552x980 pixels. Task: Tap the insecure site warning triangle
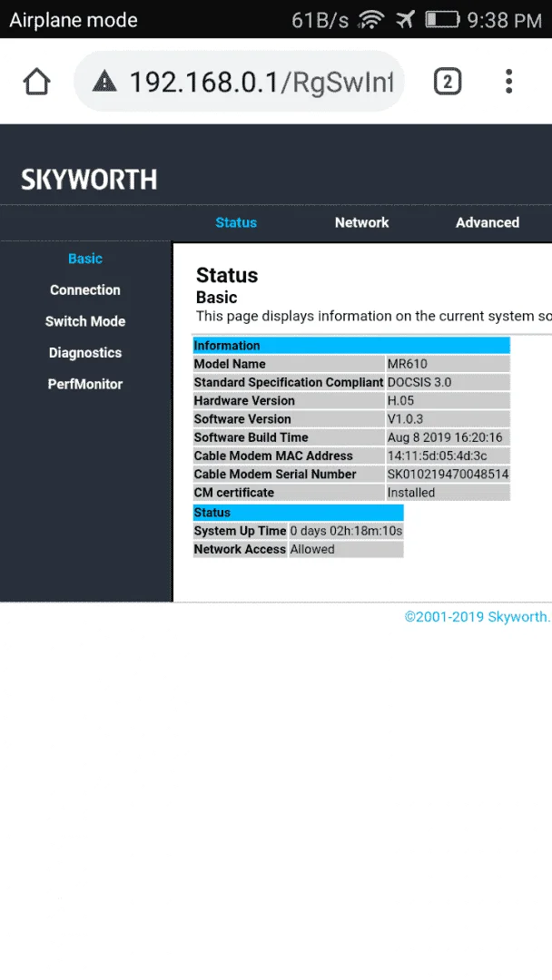pyautogui.click(x=104, y=81)
